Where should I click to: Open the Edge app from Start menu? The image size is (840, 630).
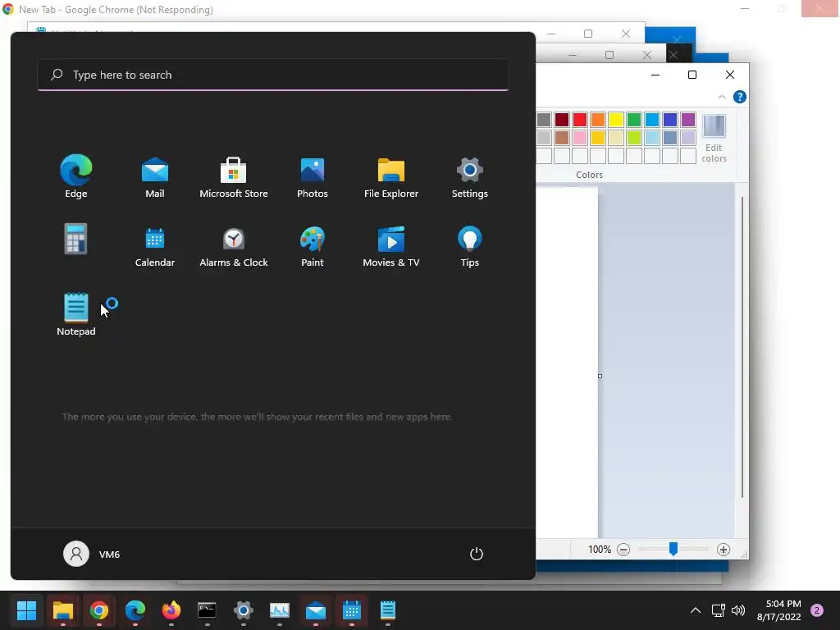(76, 177)
